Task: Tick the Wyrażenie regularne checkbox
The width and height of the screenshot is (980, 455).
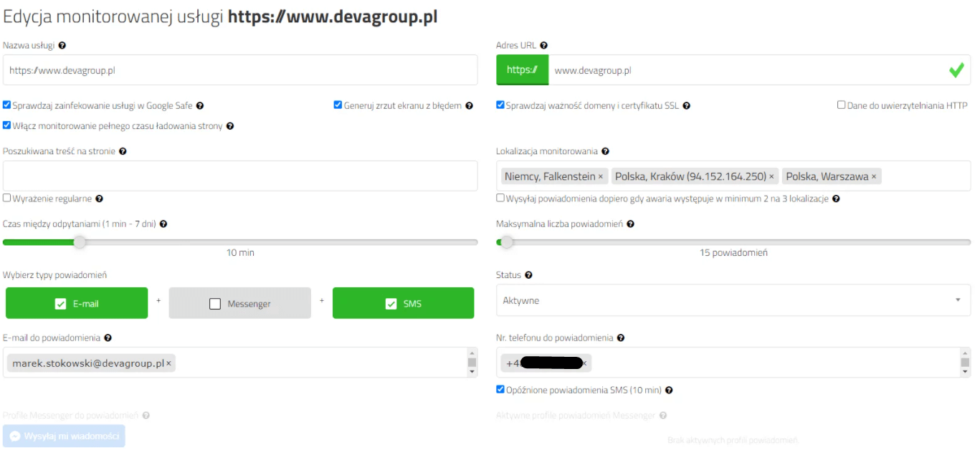Action: (x=7, y=198)
